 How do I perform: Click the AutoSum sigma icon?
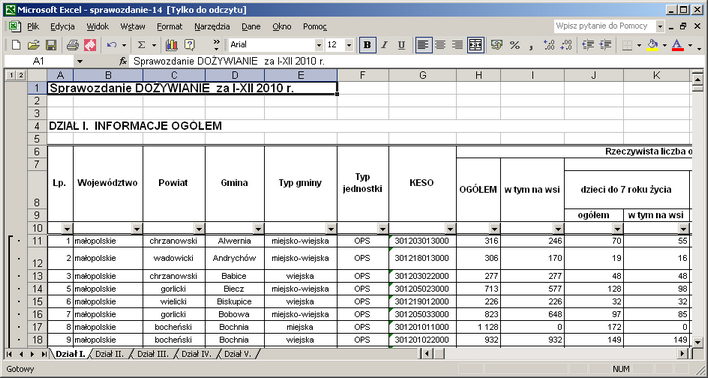point(141,45)
